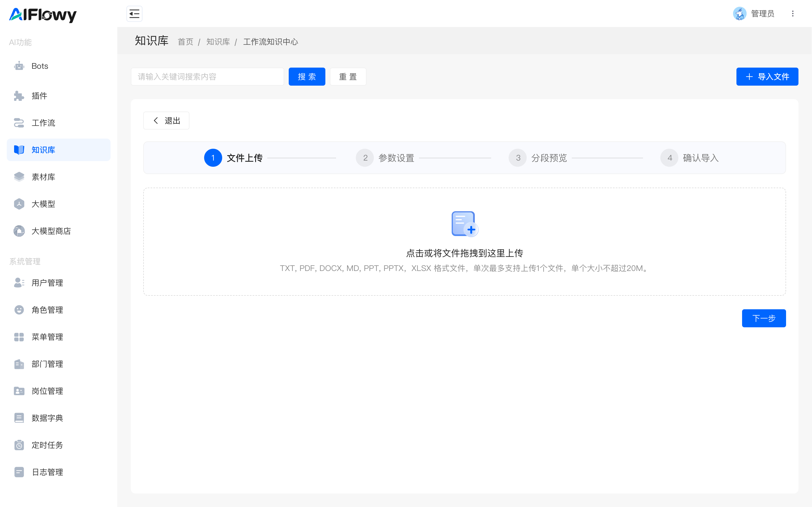
Task: Click the keyword search input field
Action: [x=207, y=76]
